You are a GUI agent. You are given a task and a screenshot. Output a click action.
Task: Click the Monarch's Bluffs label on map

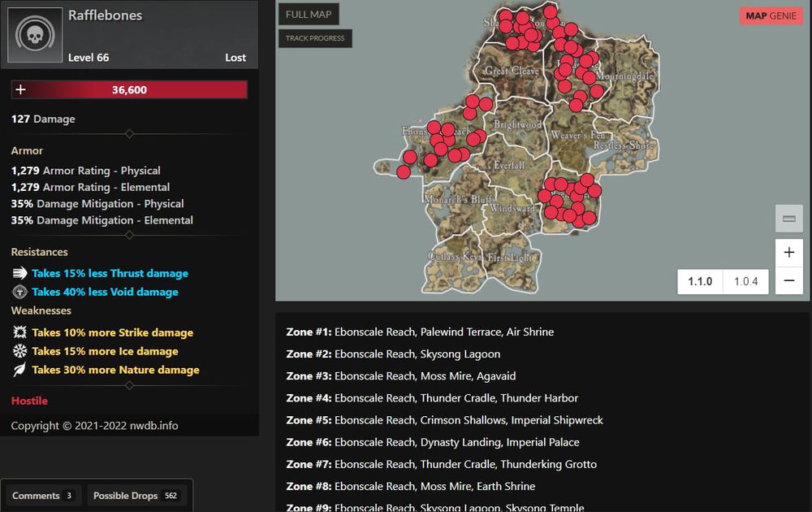coord(460,199)
